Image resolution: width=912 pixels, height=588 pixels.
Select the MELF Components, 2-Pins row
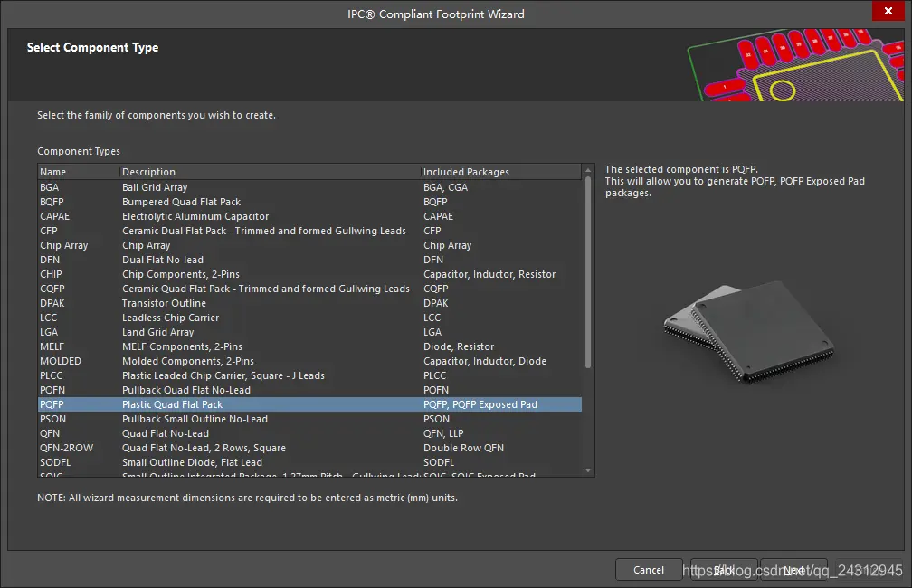pos(309,346)
